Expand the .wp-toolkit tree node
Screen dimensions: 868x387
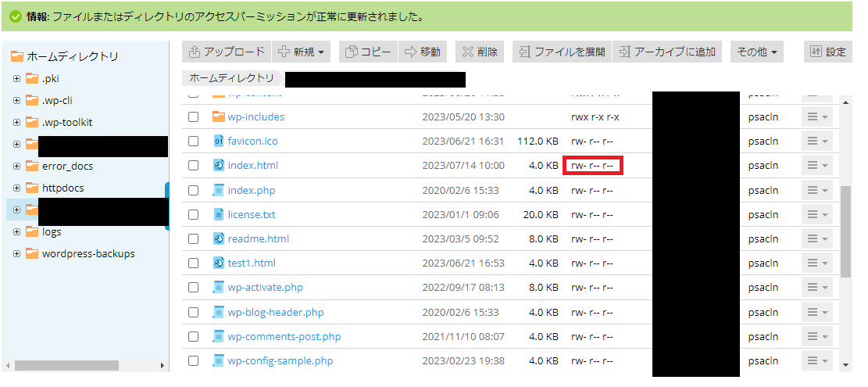(16, 123)
